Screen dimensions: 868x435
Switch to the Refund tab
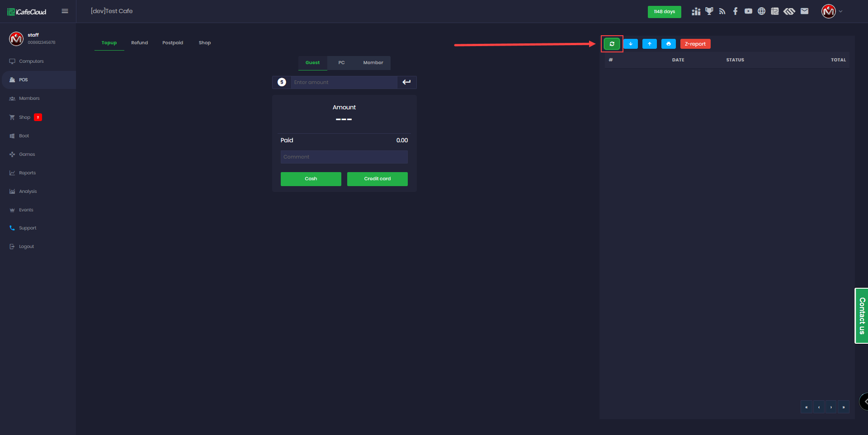(140, 43)
